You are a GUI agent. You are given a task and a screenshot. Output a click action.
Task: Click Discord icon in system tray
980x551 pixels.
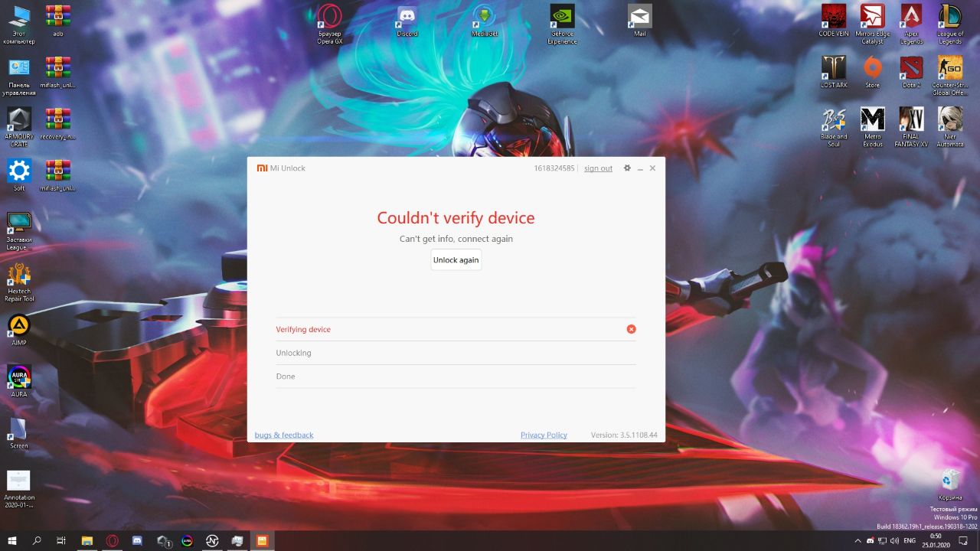tap(872, 541)
